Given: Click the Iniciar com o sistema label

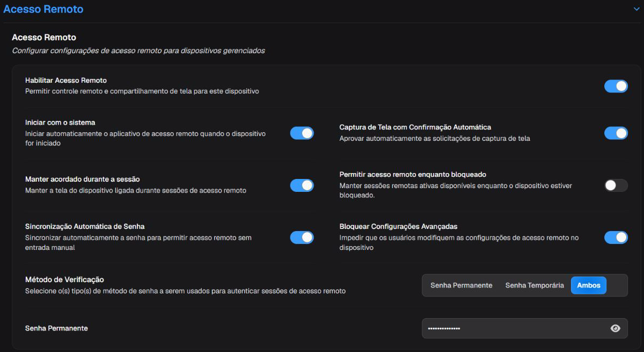Looking at the screenshot, I should click(x=60, y=123).
